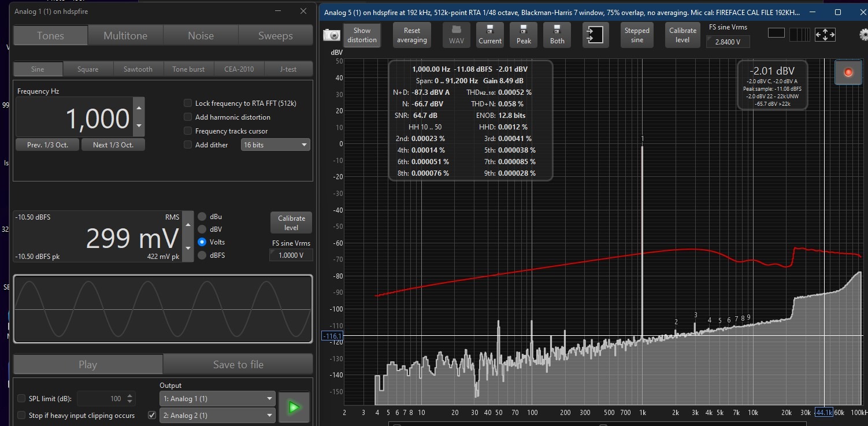The width and height of the screenshot is (868, 426).
Task: Click Prev. 1/3 Oct. button
Action: (x=47, y=145)
